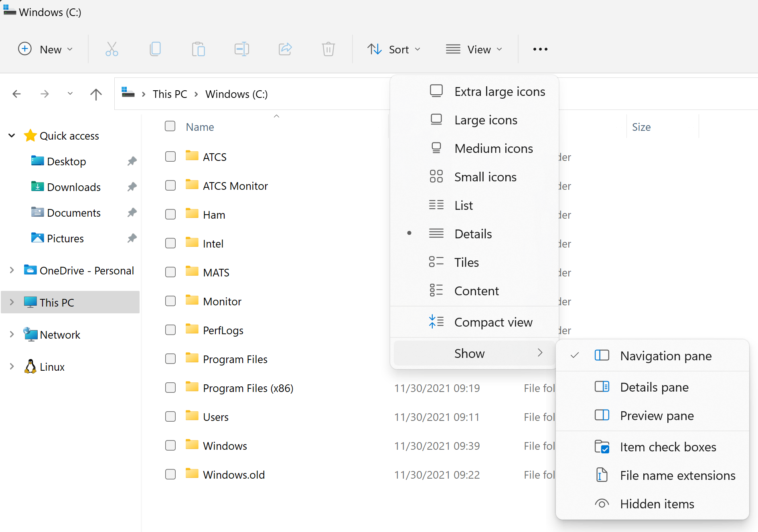The width and height of the screenshot is (758, 532).
Task: Check the box for Monitor folder
Action: point(170,301)
